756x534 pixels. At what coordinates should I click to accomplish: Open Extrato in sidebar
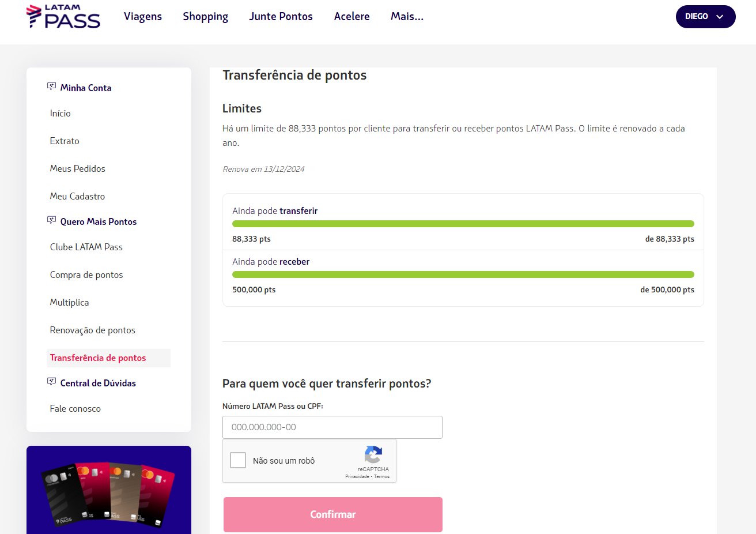pos(65,141)
